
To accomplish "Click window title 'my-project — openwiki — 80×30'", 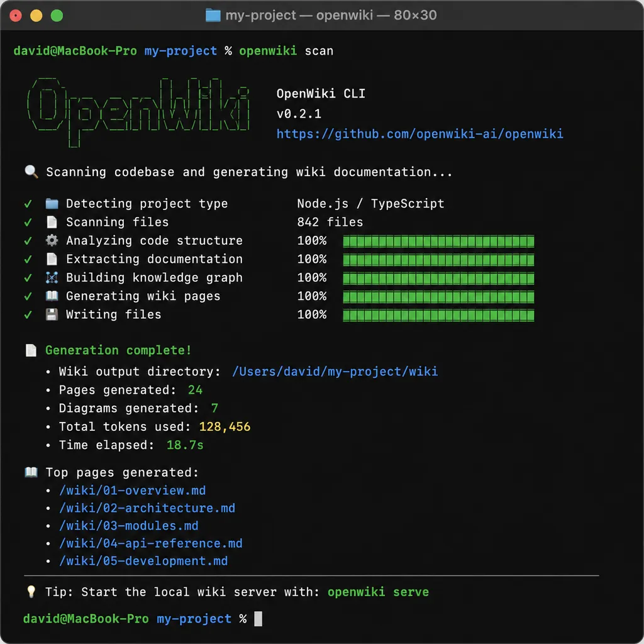I will click(x=331, y=15).
